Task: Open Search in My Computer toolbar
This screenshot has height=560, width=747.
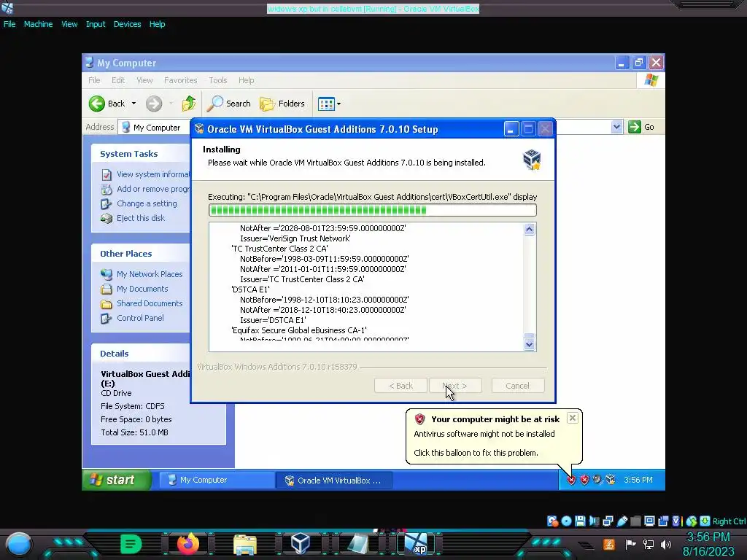Action: click(228, 104)
